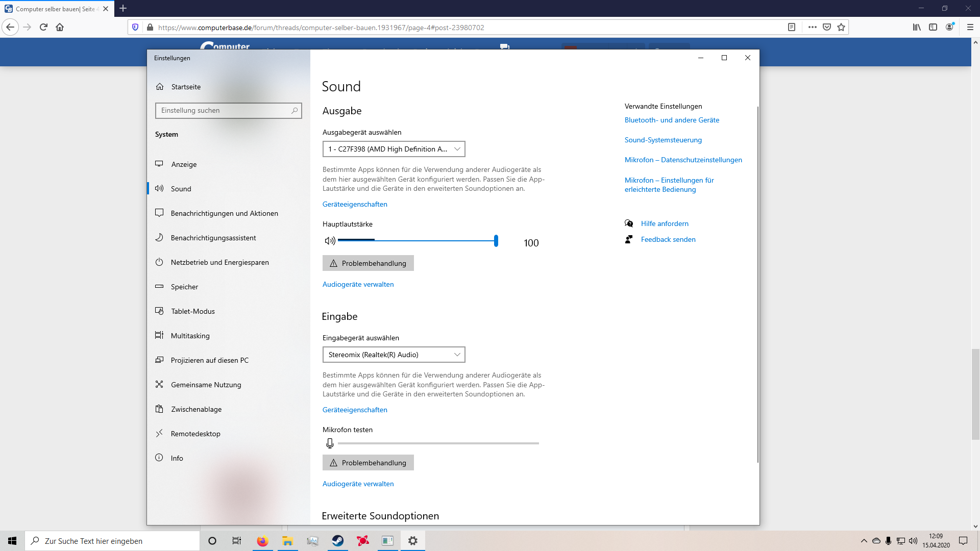Click the Mikrofon testen level bar

[x=438, y=443]
